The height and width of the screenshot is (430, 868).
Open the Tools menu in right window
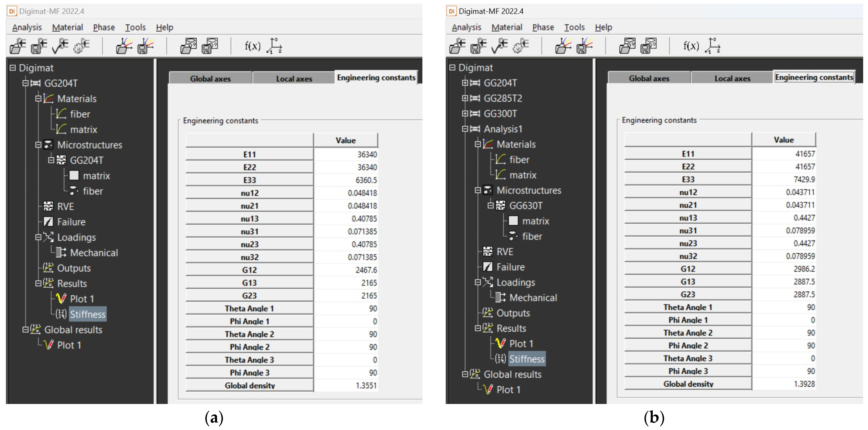(x=574, y=27)
